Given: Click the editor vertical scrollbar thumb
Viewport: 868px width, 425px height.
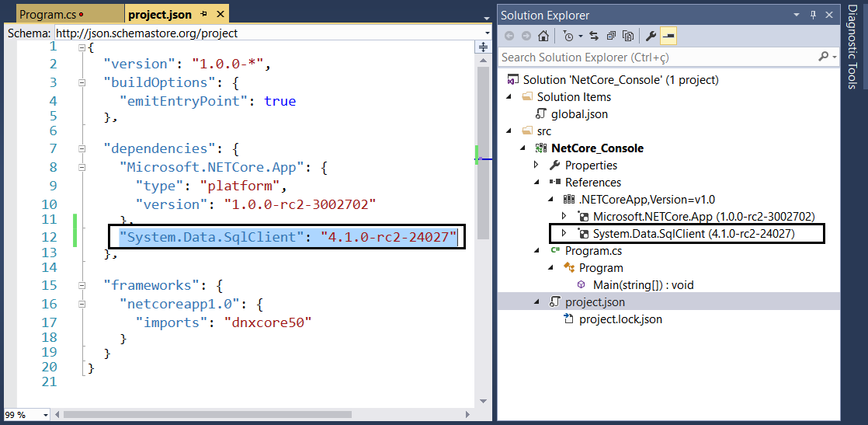Looking at the screenshot, I should coord(483,152).
